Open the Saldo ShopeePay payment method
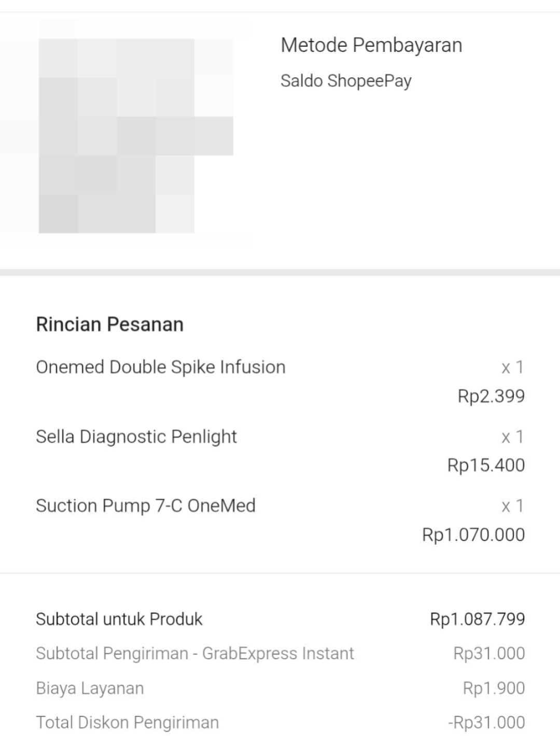 346,81
